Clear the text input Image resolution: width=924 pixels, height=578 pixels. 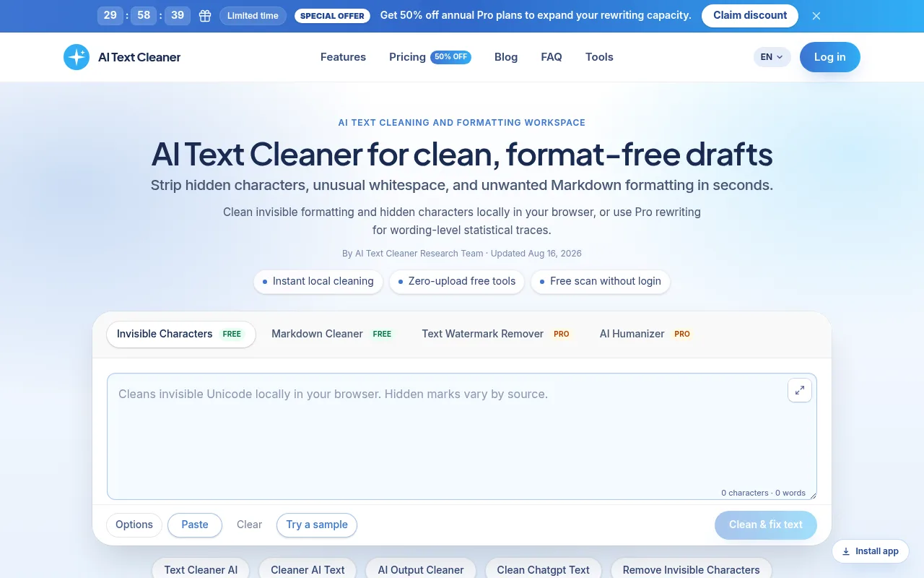coord(250,525)
